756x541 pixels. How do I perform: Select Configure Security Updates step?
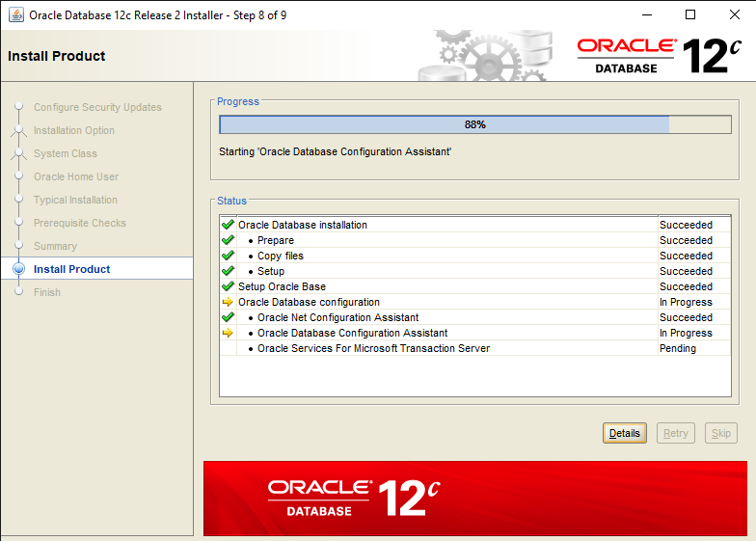pyautogui.click(x=97, y=107)
